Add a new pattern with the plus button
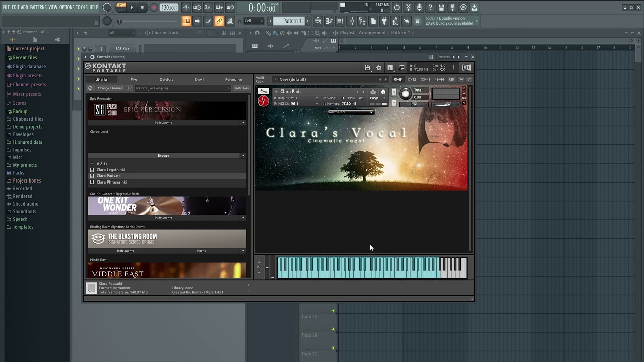Viewport: 644px width, 362px height. 307,21
